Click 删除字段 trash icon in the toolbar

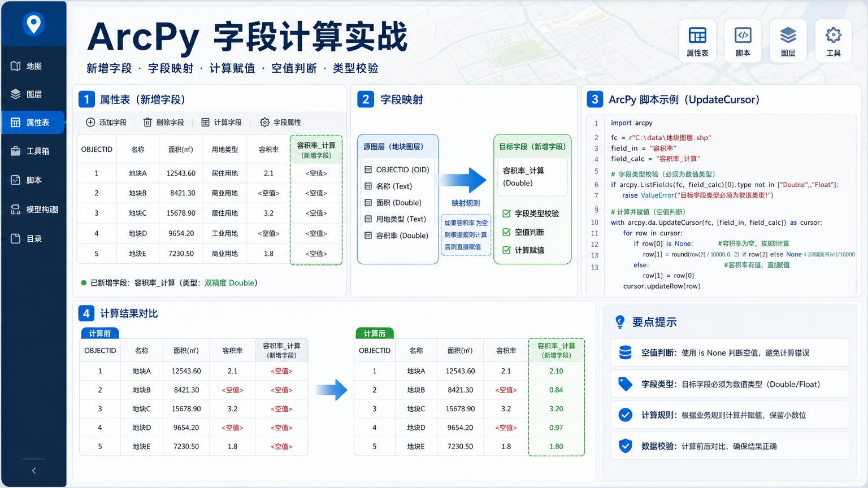(147, 123)
